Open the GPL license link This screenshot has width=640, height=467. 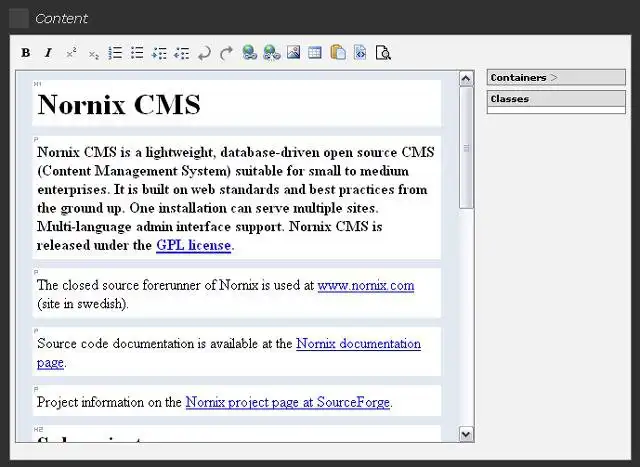coord(193,245)
